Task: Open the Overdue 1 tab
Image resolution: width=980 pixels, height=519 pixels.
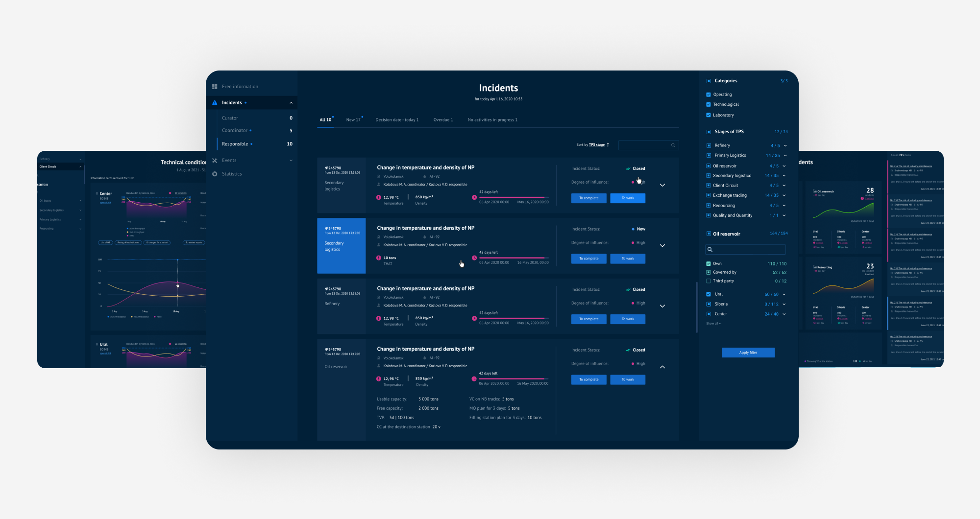Action: (x=443, y=120)
